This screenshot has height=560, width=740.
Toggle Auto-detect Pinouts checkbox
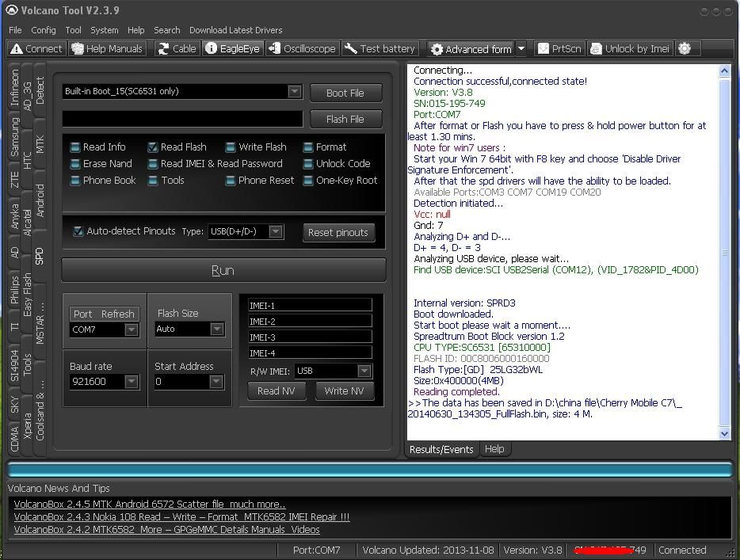[x=78, y=231]
